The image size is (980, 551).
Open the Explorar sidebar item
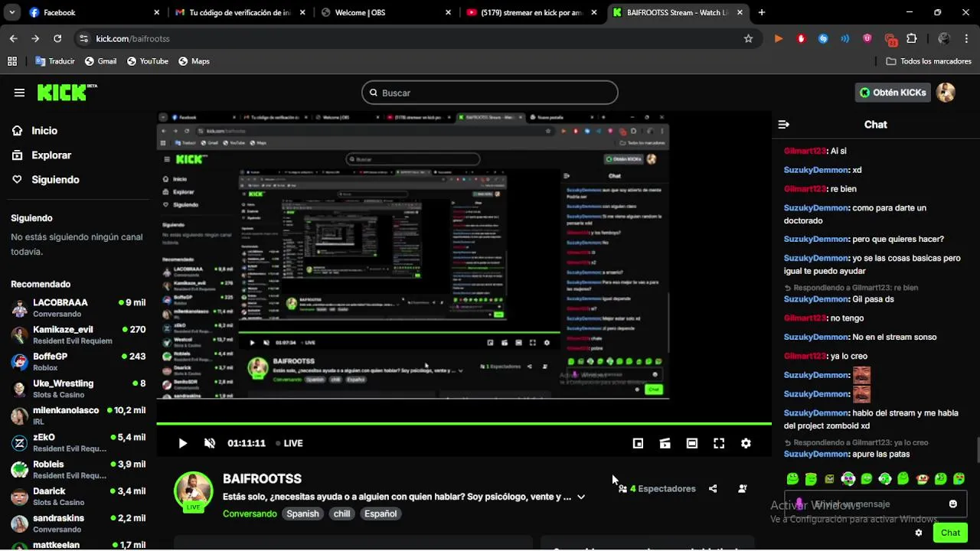click(51, 155)
